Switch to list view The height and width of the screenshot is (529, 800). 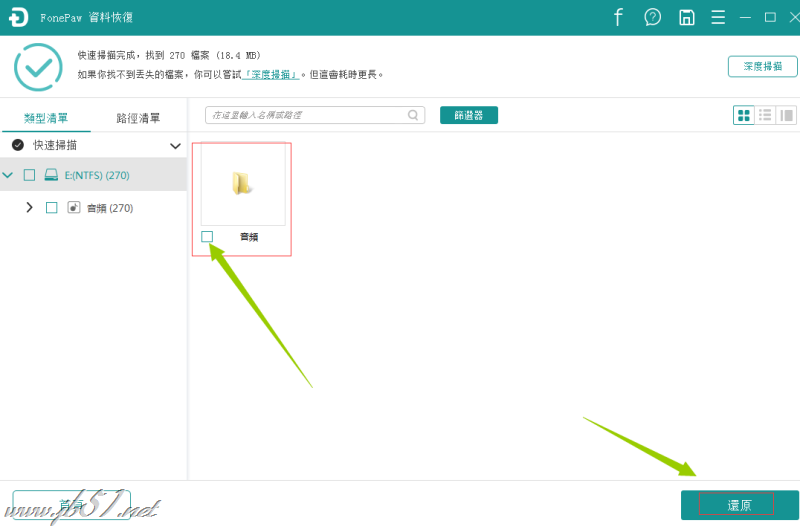pos(765,115)
